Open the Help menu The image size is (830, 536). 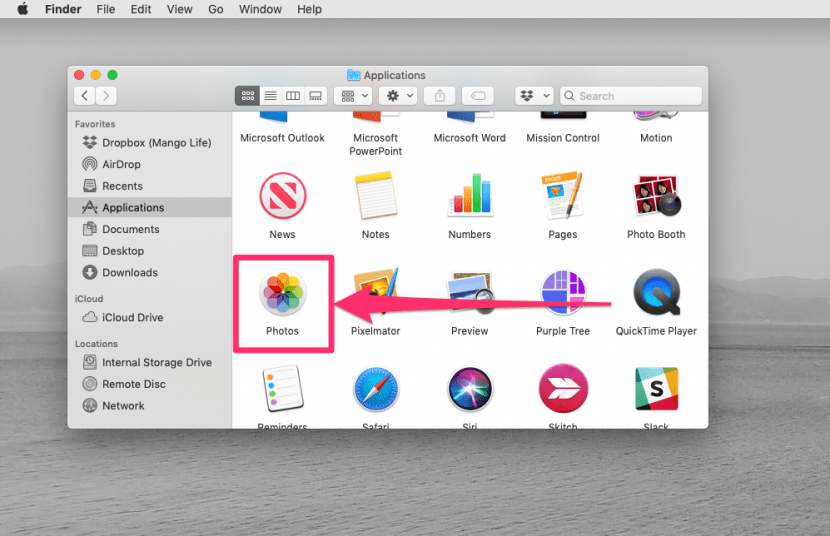(309, 9)
